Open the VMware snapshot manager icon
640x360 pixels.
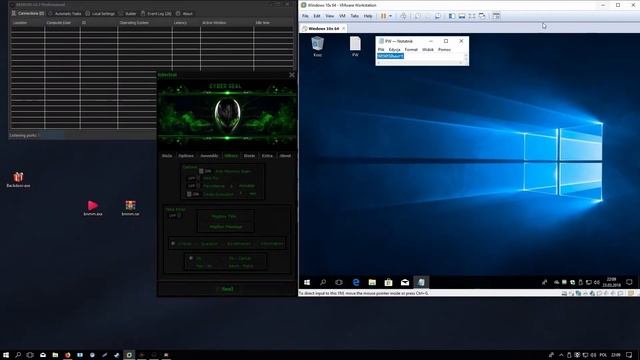(438, 16)
